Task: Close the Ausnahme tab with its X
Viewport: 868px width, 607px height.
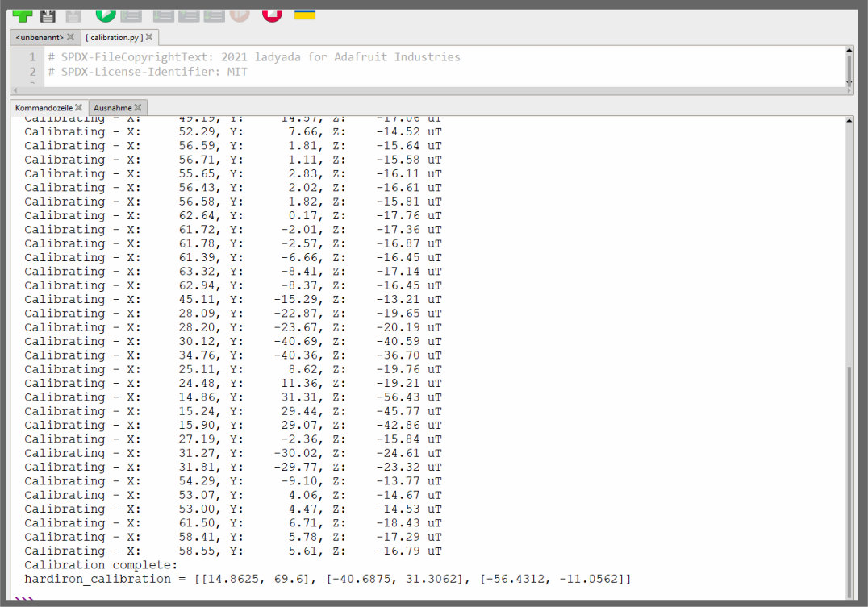Action: click(x=138, y=107)
